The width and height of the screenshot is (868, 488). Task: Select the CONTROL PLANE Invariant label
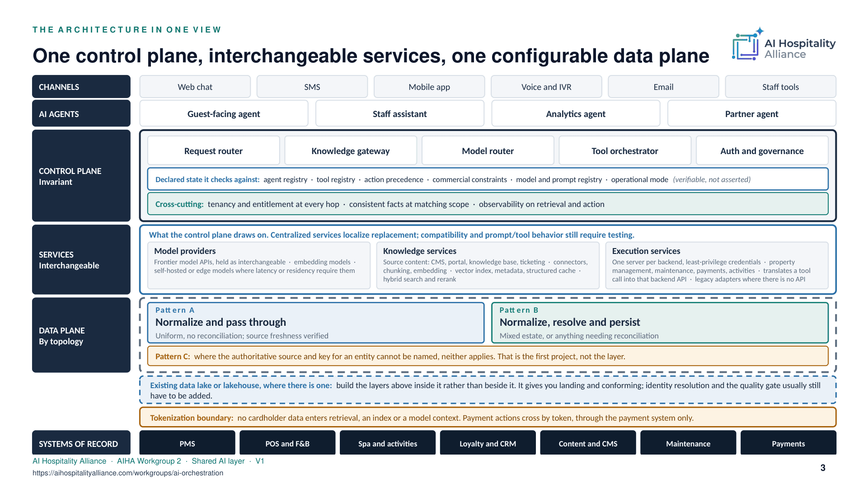[x=81, y=176]
